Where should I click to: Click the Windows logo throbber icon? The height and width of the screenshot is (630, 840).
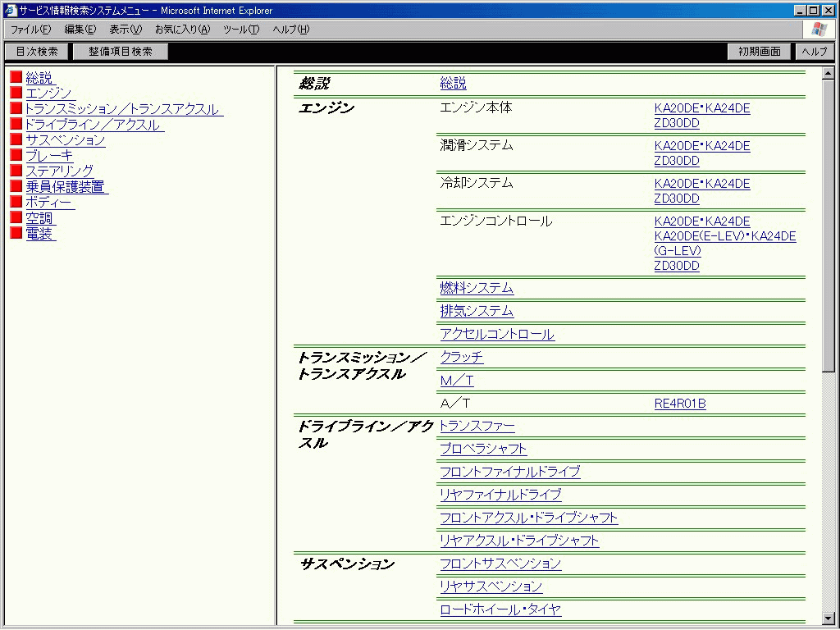coord(819,29)
